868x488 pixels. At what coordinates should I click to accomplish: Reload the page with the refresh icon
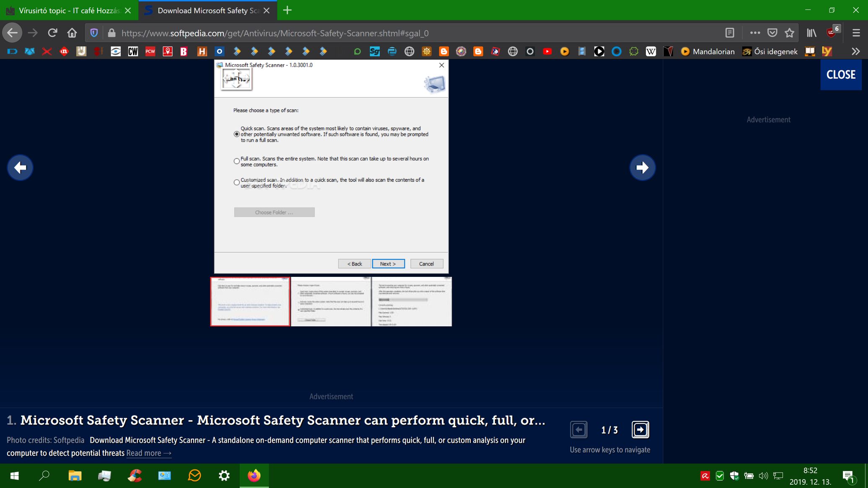[x=52, y=33]
